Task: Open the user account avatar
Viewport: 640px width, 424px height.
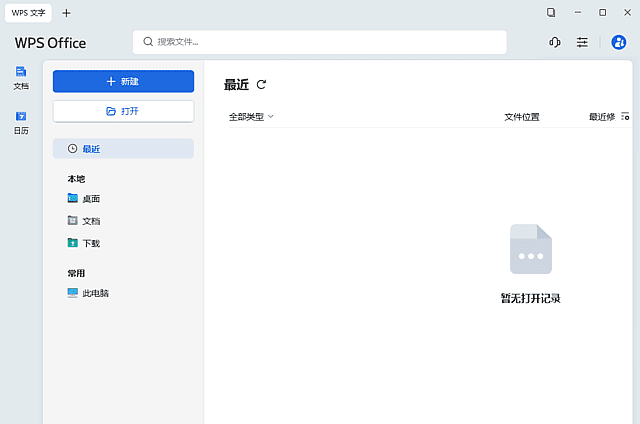Action: [x=618, y=42]
